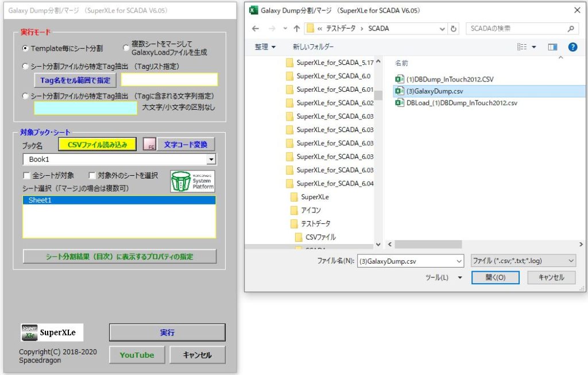Open the view options dropdown arrow

pos(534,47)
